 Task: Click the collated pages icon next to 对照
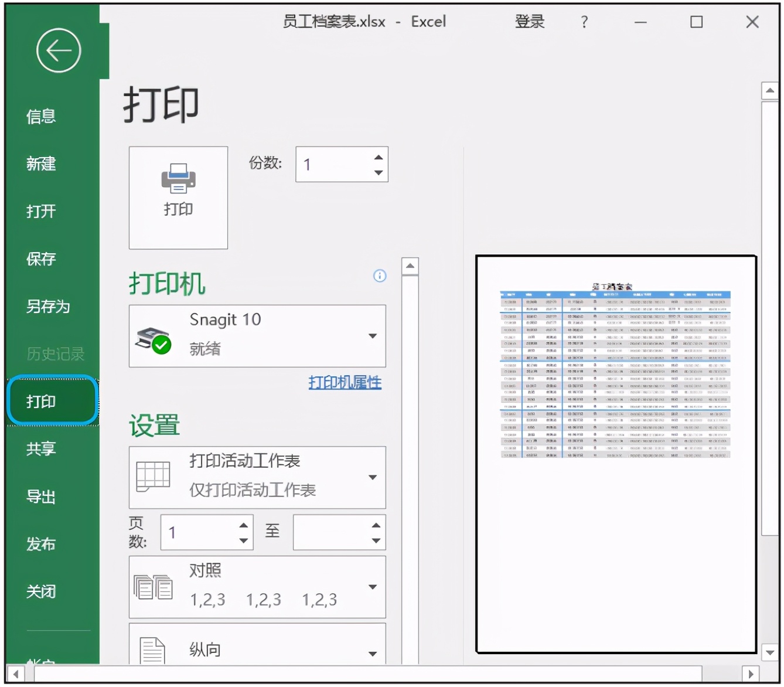click(x=154, y=587)
